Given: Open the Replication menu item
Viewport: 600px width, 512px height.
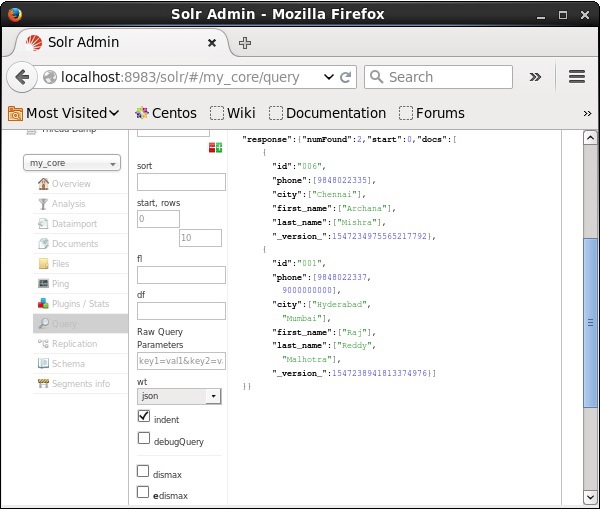Looking at the screenshot, I should click(74, 344).
